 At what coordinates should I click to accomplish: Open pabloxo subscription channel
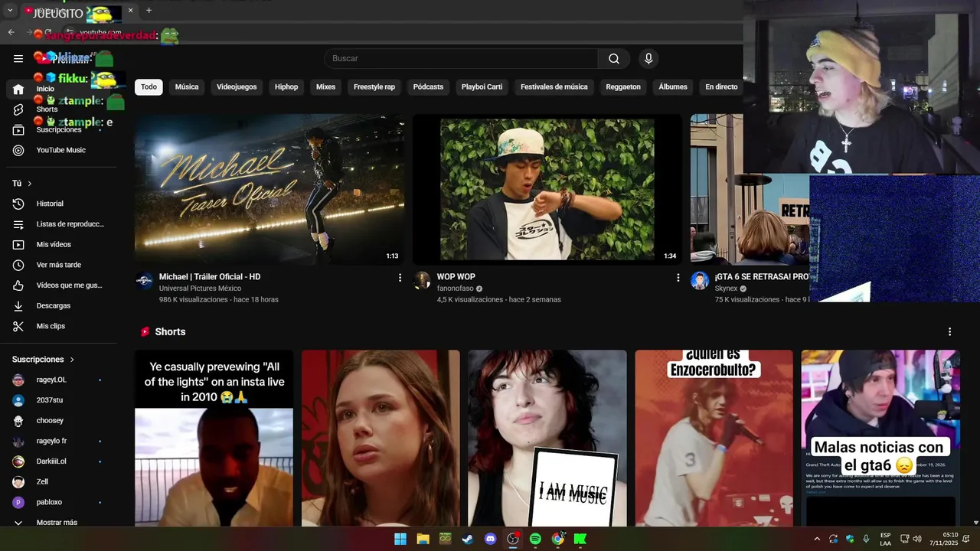[61, 502]
